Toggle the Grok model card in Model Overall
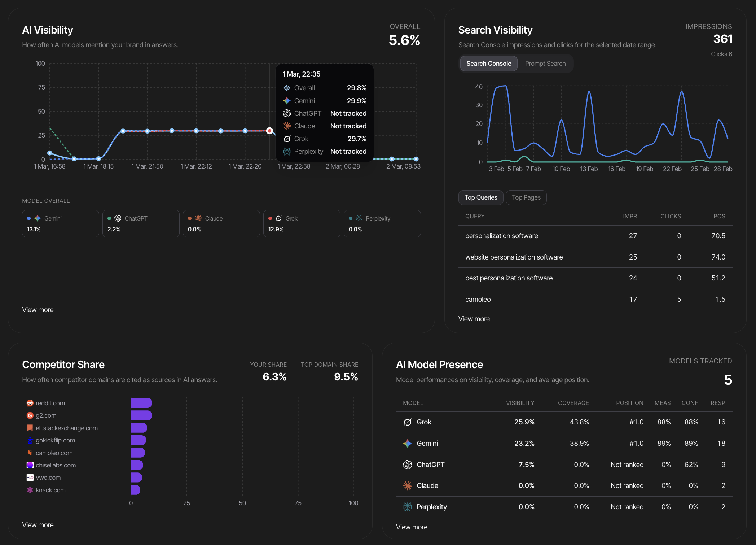The width and height of the screenshot is (756, 545). [x=302, y=223]
